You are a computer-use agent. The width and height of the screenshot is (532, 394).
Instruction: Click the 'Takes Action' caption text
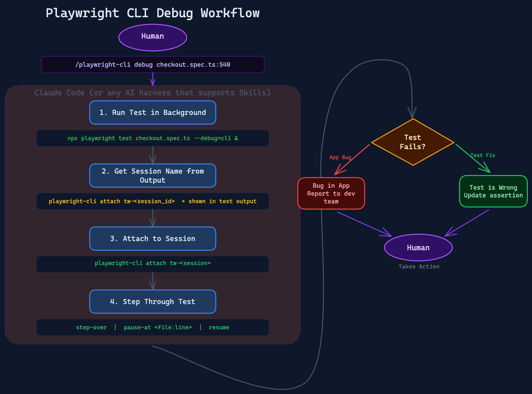click(419, 266)
